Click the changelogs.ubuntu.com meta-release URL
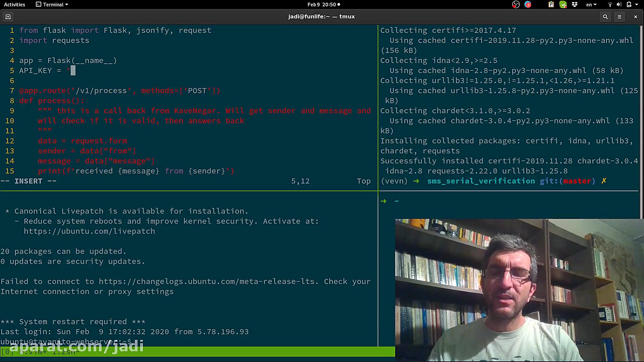Screen dimensions: 644x362 [208, 282]
